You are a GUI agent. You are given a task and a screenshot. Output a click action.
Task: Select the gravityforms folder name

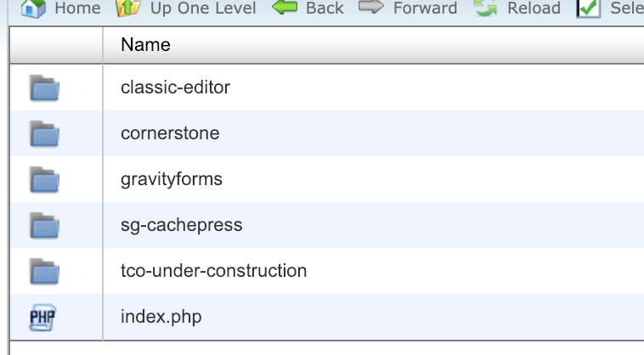tap(172, 179)
